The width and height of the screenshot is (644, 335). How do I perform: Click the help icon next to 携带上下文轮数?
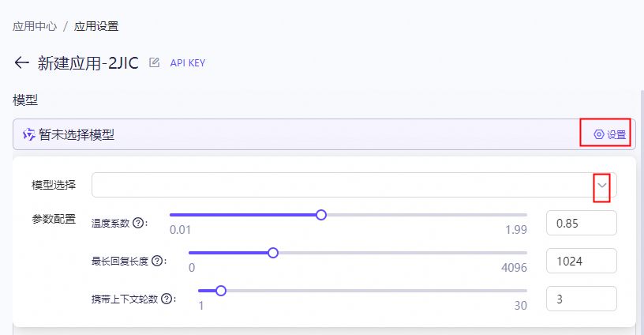167,299
